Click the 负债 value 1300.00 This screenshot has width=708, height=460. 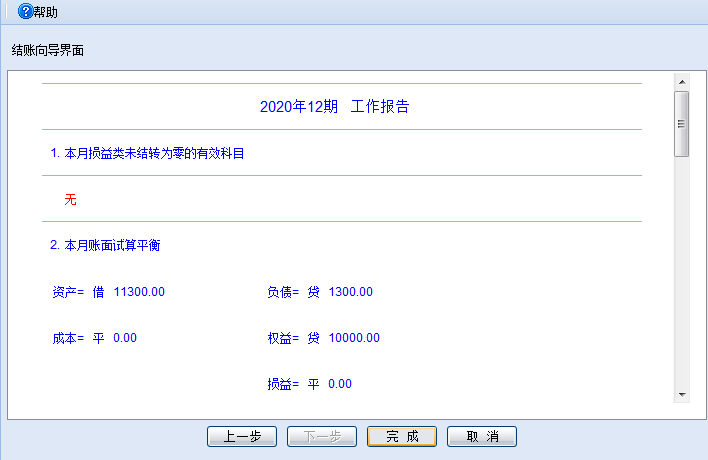[x=351, y=292]
